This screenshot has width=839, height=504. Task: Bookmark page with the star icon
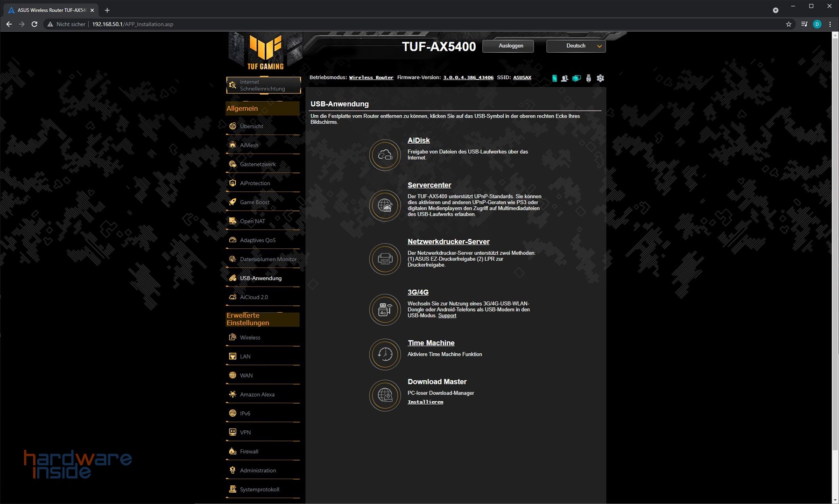click(789, 24)
